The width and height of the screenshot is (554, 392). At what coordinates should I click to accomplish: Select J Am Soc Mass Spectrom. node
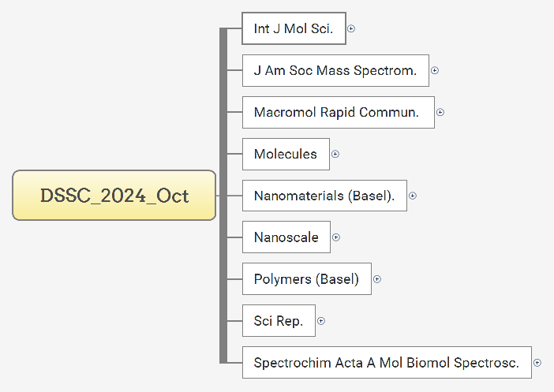pyautogui.click(x=335, y=71)
